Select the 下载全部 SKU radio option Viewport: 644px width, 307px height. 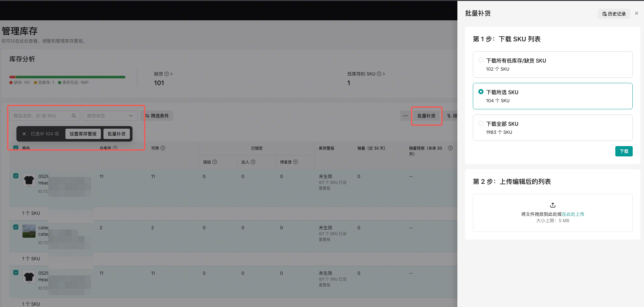tap(481, 124)
